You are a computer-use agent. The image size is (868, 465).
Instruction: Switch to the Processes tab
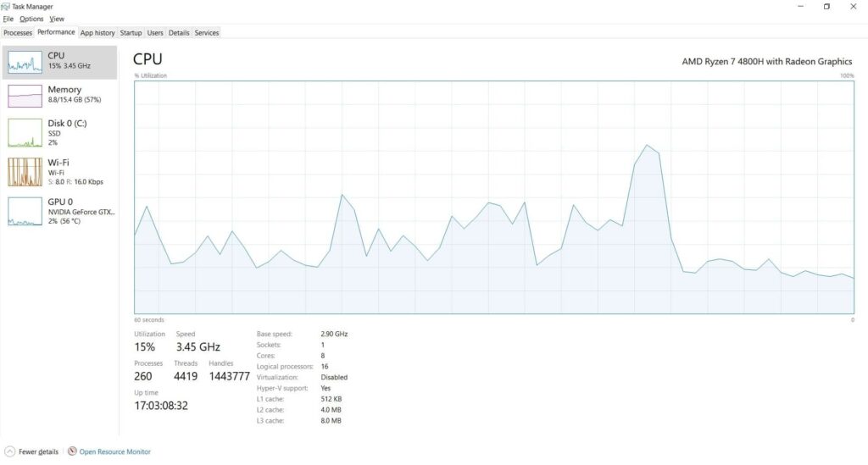[x=18, y=33]
